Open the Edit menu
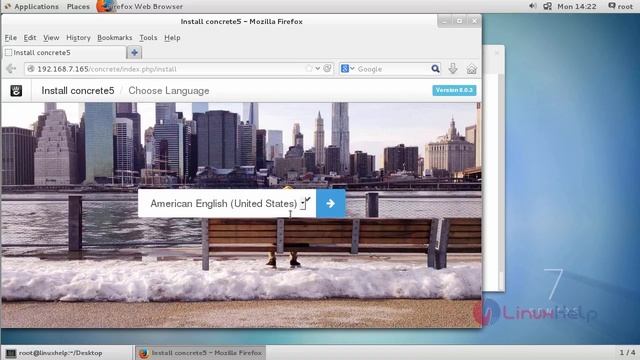The width and height of the screenshot is (640, 360). (x=30, y=38)
